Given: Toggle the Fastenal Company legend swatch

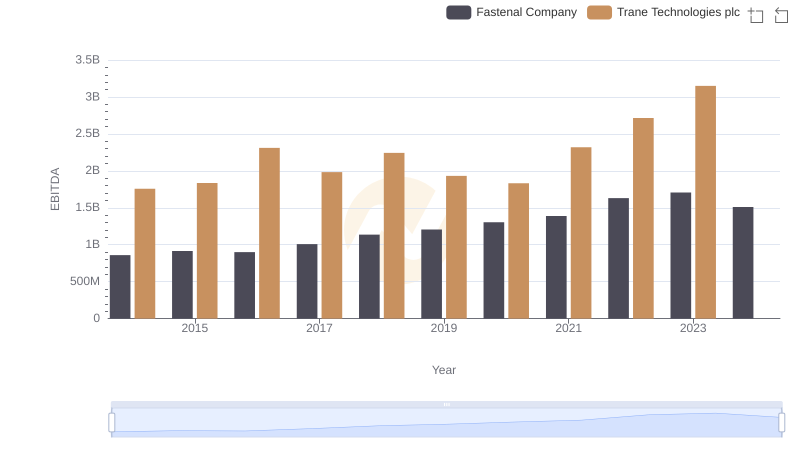Looking at the screenshot, I should tap(459, 13).
